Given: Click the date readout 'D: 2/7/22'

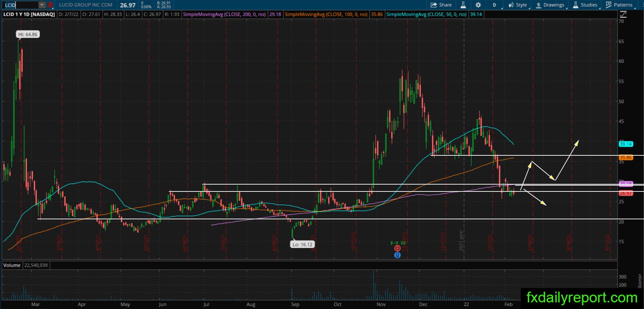Looking at the screenshot, I should pos(69,14).
